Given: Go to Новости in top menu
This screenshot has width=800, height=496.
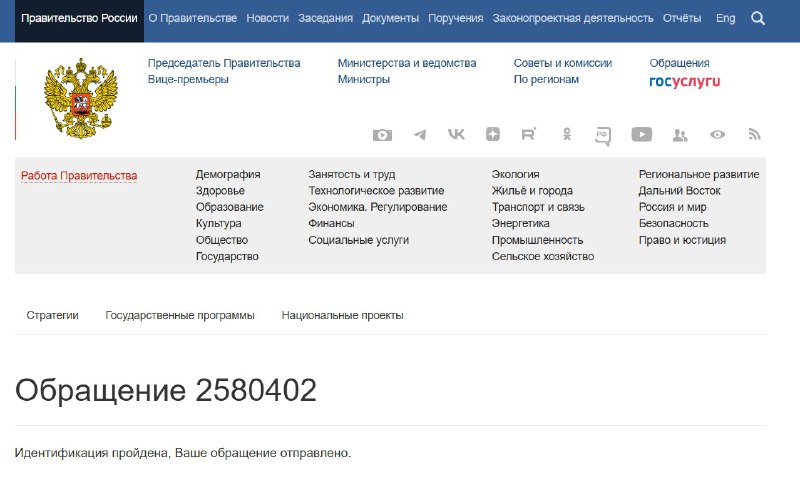Looking at the screenshot, I should coord(267,18).
